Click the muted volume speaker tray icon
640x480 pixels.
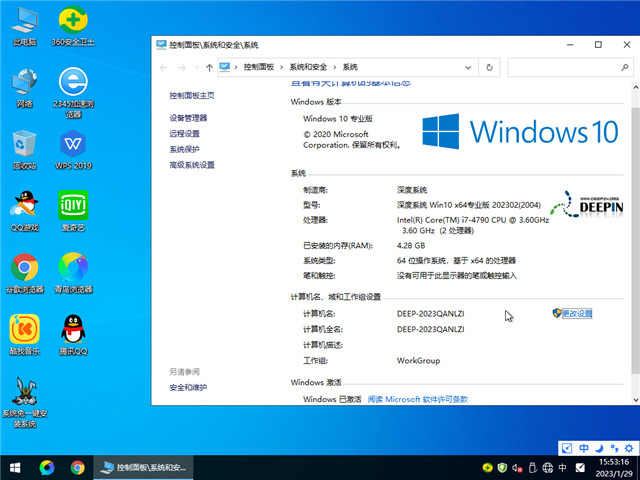click(x=518, y=468)
